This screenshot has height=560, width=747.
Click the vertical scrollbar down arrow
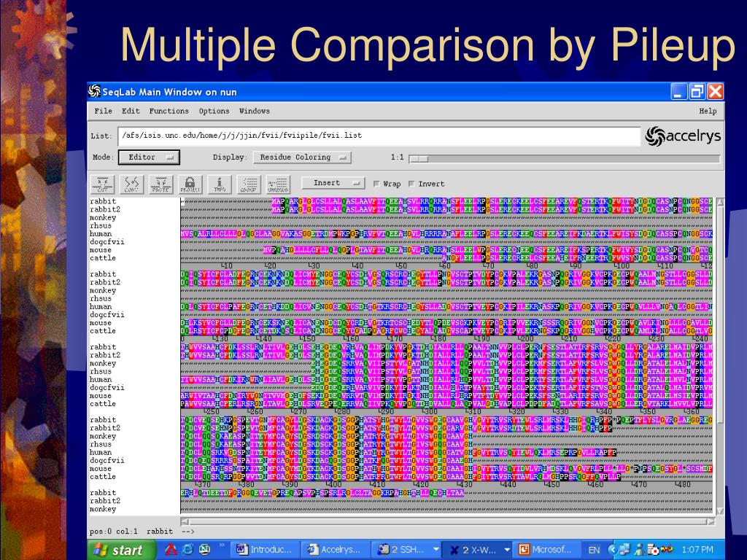(x=720, y=510)
